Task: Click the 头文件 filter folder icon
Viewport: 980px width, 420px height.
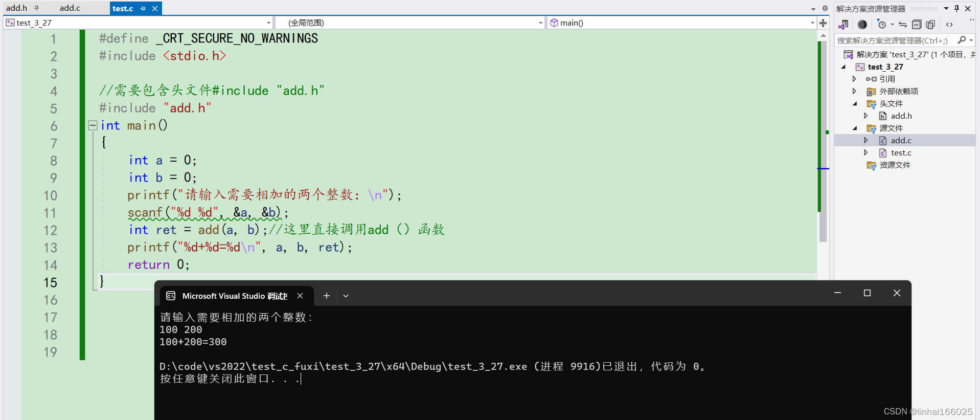Action: (x=871, y=104)
